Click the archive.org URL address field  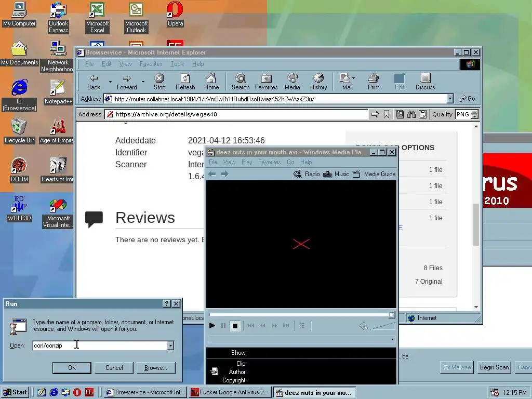[x=236, y=114]
